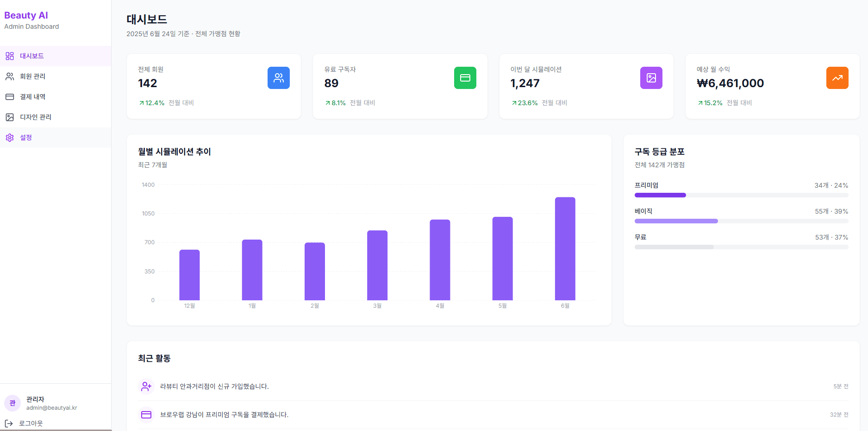868x431 pixels.
Task: Click the image icon next to 디자인 관리
Action: (10, 117)
